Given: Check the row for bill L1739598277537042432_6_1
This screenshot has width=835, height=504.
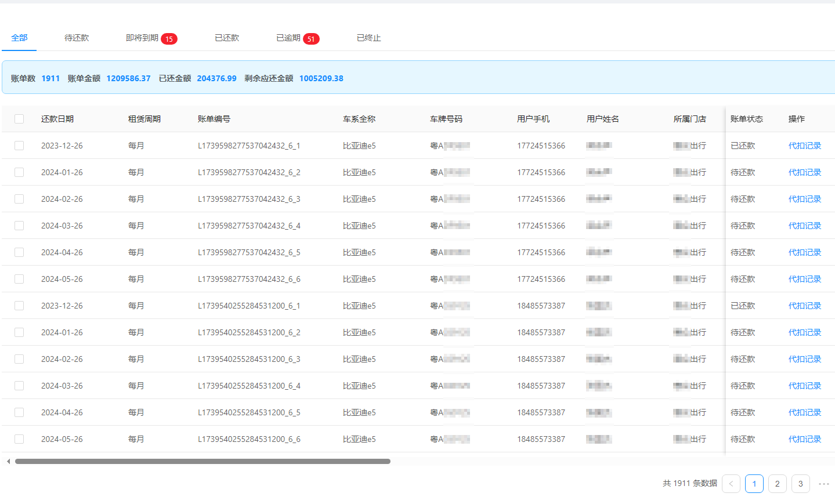Looking at the screenshot, I should click(19, 146).
